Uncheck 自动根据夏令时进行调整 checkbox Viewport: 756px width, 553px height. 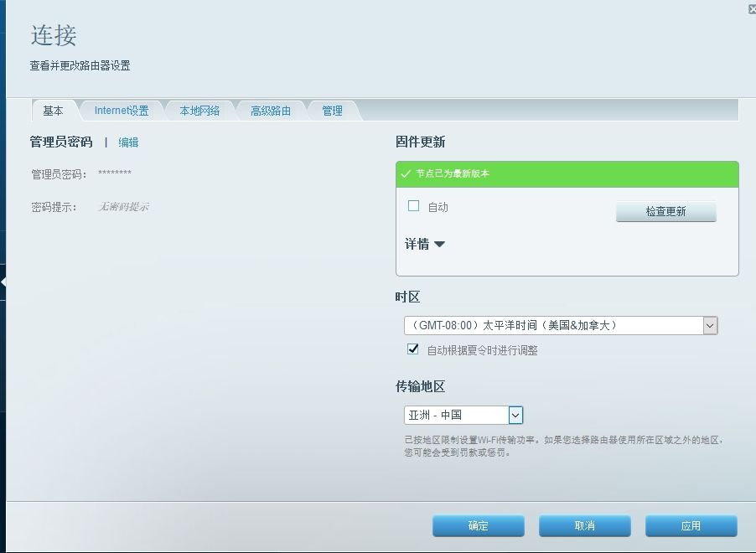coord(413,349)
